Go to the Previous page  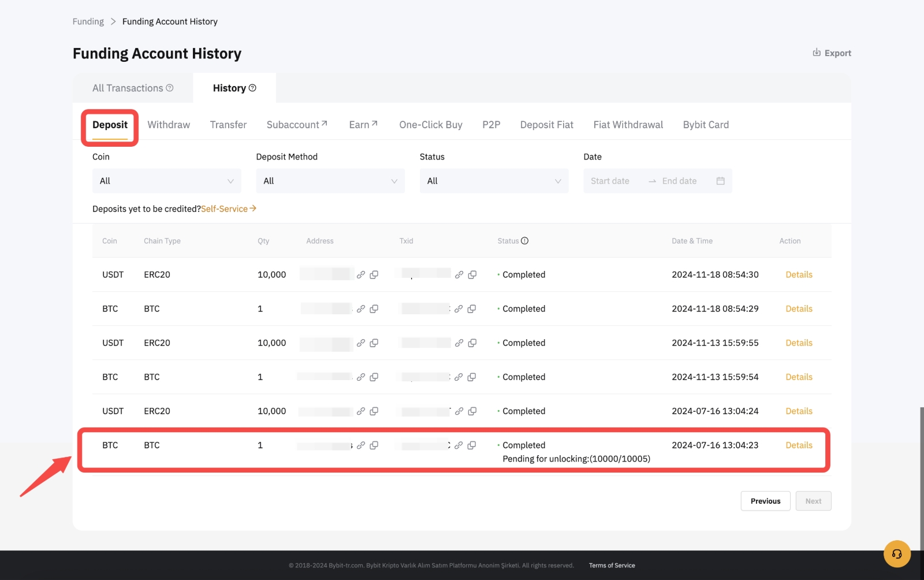click(765, 501)
